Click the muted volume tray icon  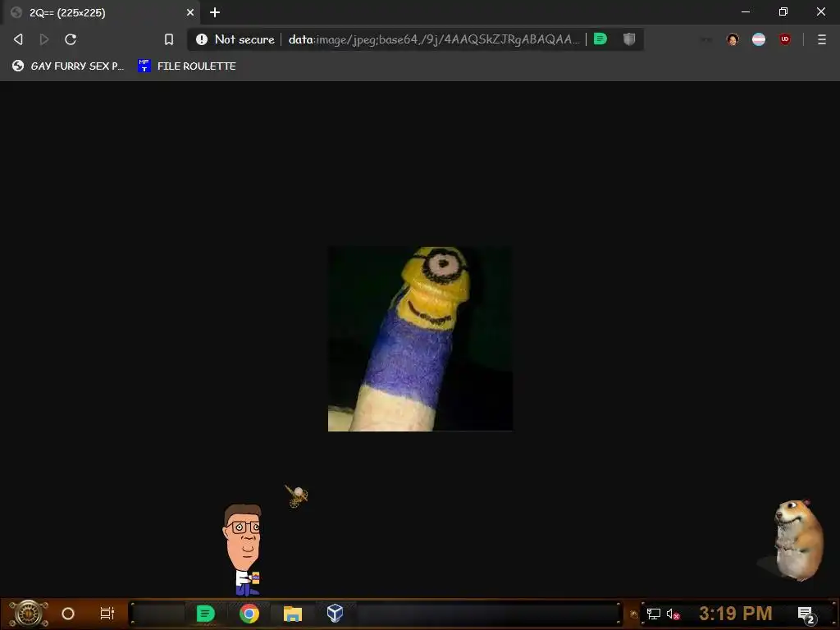(x=673, y=614)
